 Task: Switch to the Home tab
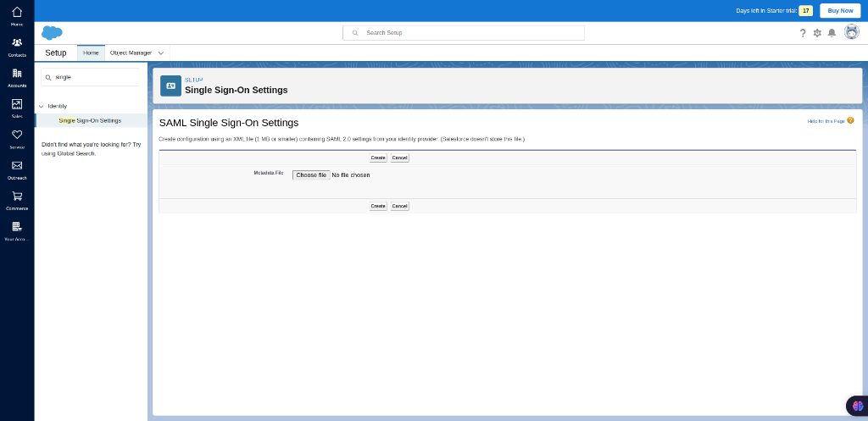[91, 53]
